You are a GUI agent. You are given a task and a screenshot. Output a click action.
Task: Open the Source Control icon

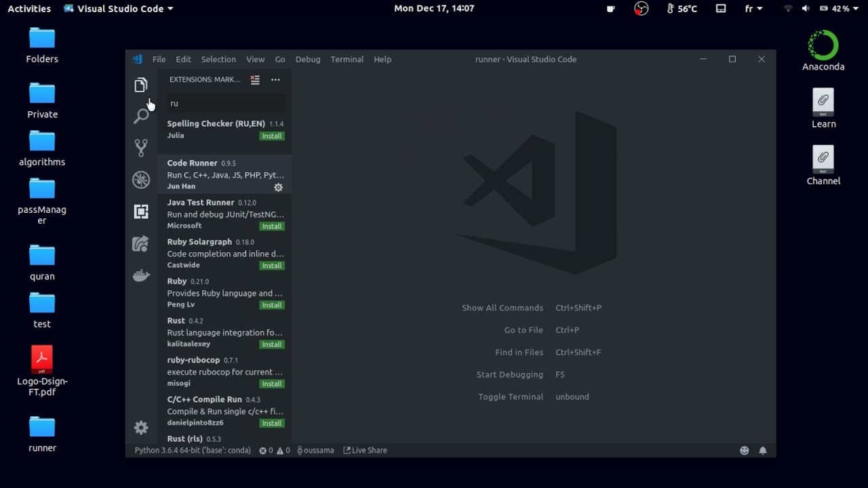(141, 148)
